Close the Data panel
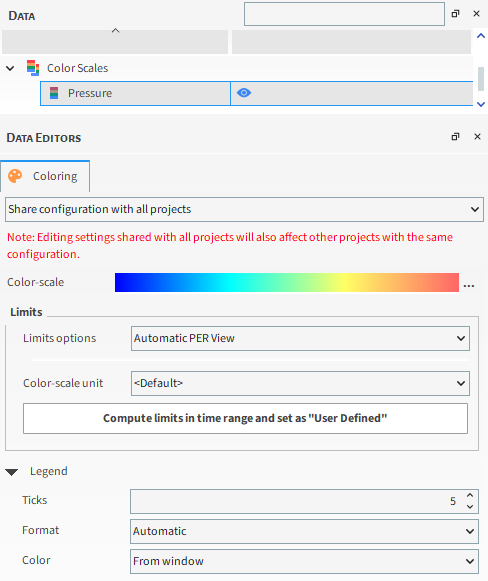Screen dimensions: 488x581 pyautogui.click(x=477, y=14)
